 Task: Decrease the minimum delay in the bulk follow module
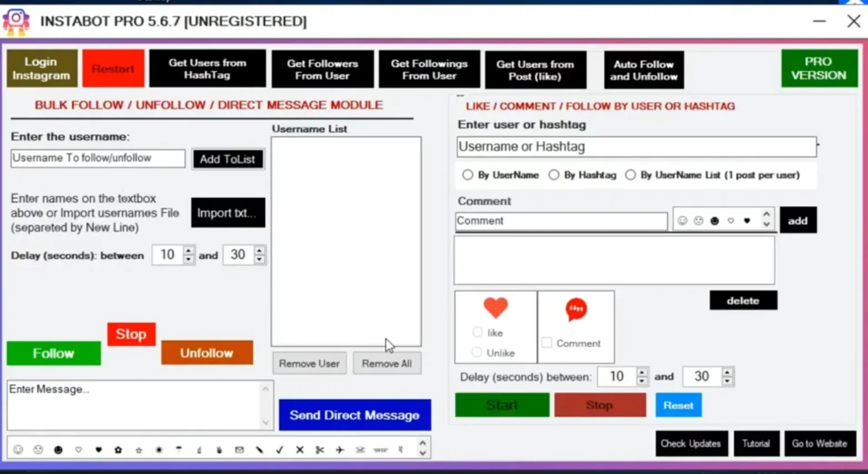[x=189, y=260]
